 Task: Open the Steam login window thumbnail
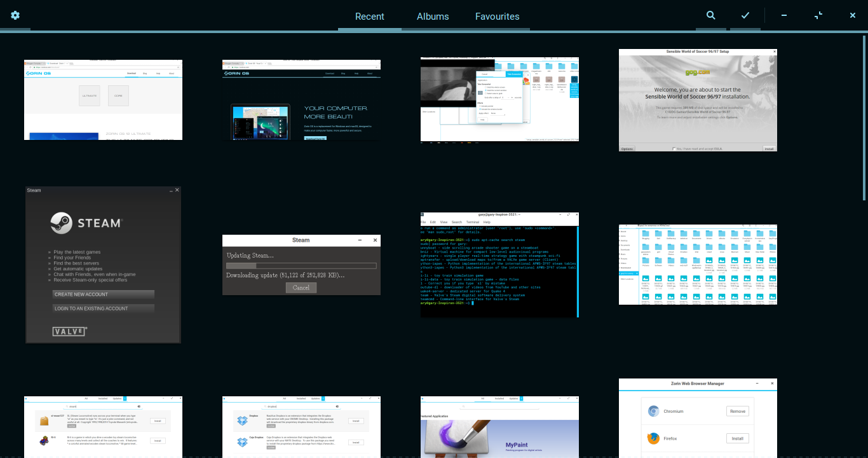(103, 265)
